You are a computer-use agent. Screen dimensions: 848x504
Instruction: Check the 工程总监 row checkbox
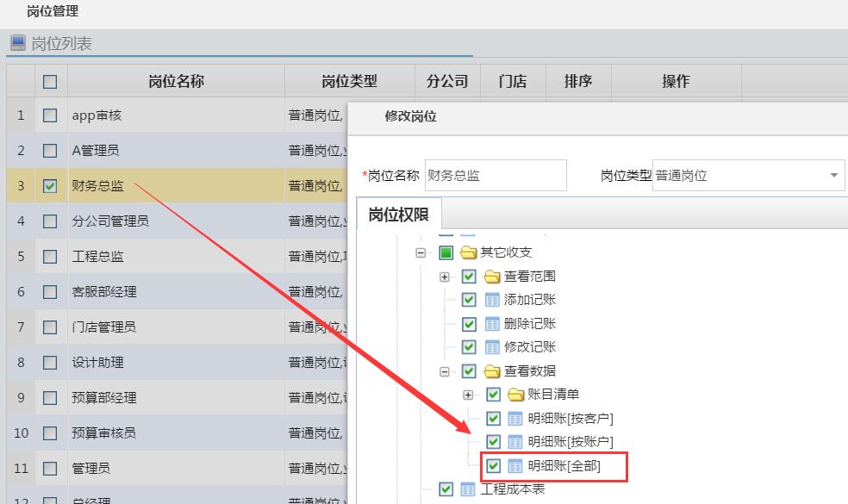[49, 256]
